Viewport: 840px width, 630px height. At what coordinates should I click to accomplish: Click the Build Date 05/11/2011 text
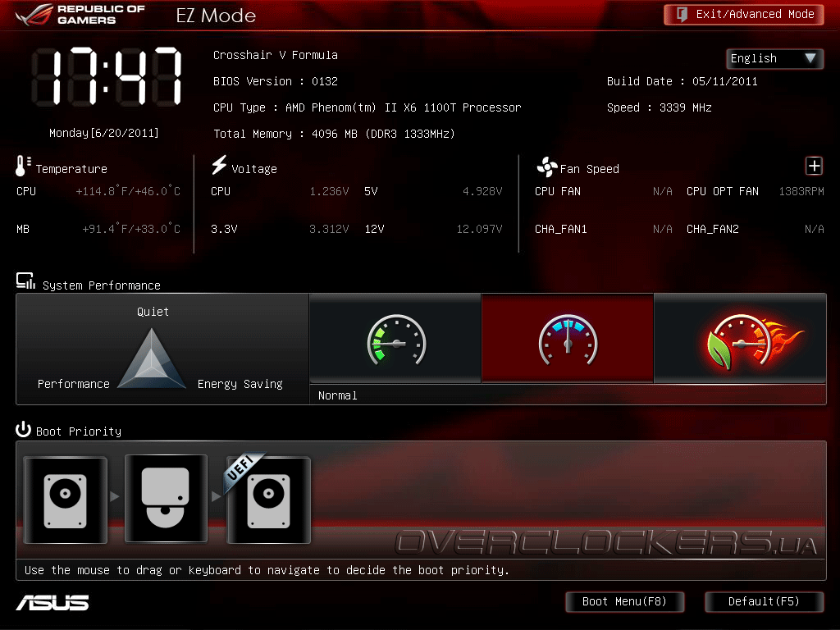coord(682,81)
